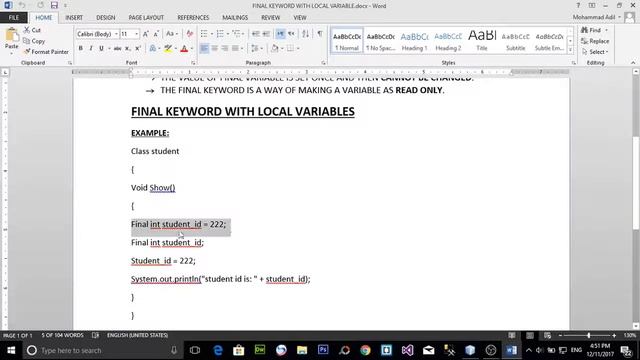Viewport: 640px width, 360px height.
Task: Click Find in the Editing group
Action: 591,30
